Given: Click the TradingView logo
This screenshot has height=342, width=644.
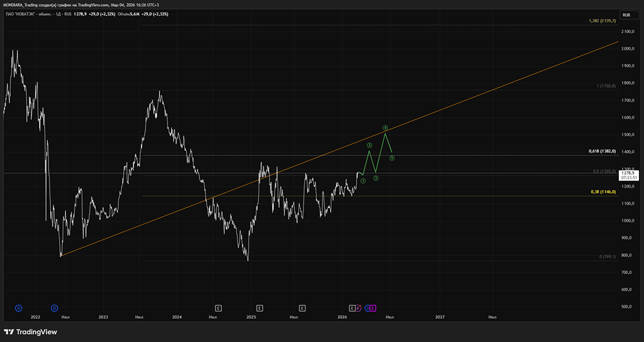Looking at the screenshot, I should [30, 332].
